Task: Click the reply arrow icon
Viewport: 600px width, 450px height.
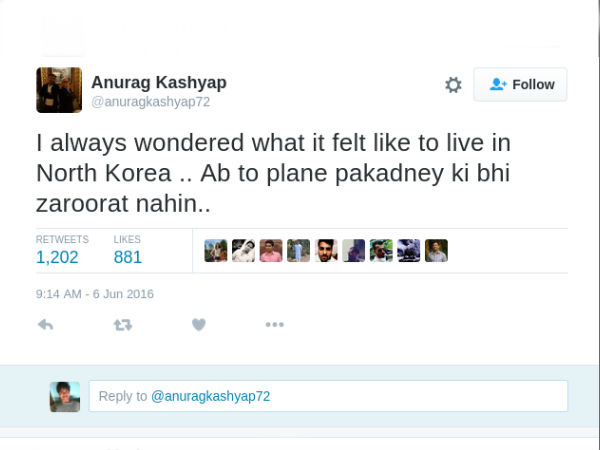Action: click(45, 324)
